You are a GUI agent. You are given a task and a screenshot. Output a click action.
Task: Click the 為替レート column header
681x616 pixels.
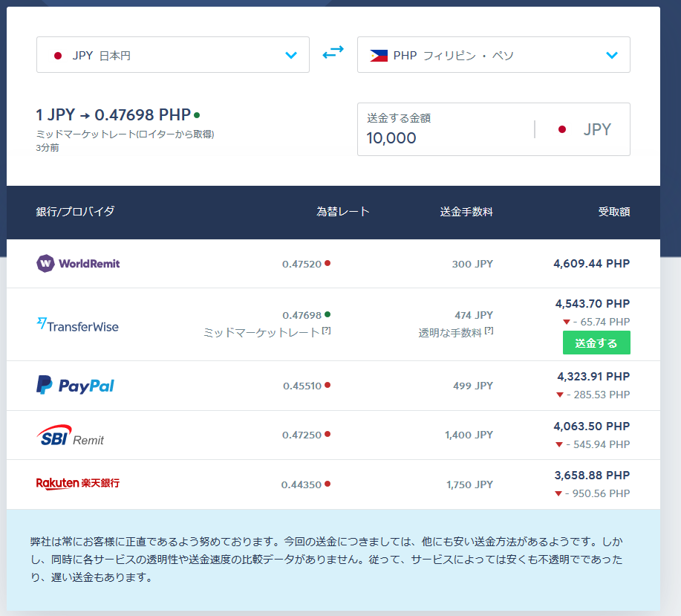pos(342,212)
